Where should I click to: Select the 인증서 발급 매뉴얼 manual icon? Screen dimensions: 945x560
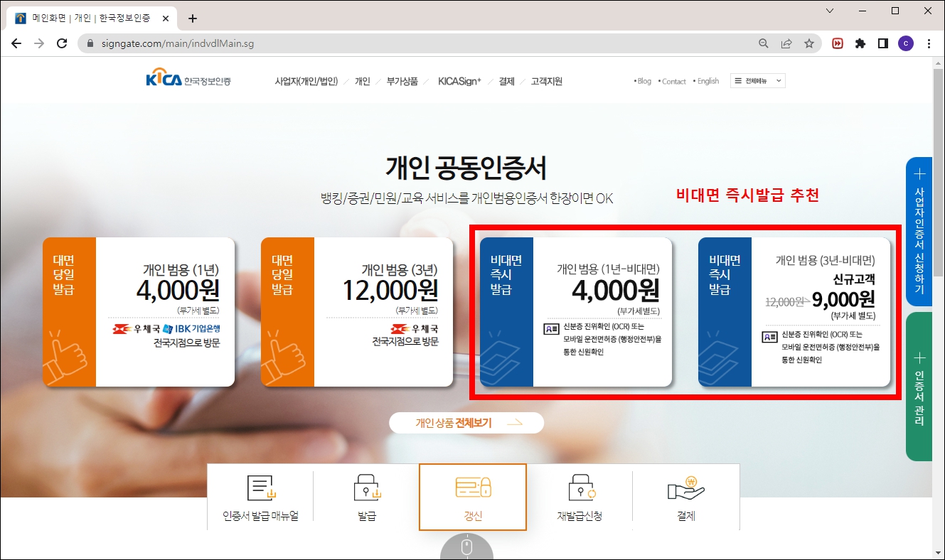coord(257,497)
